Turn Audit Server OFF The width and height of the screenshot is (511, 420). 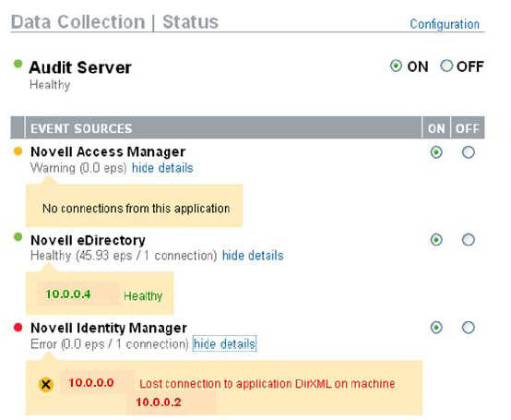(446, 66)
